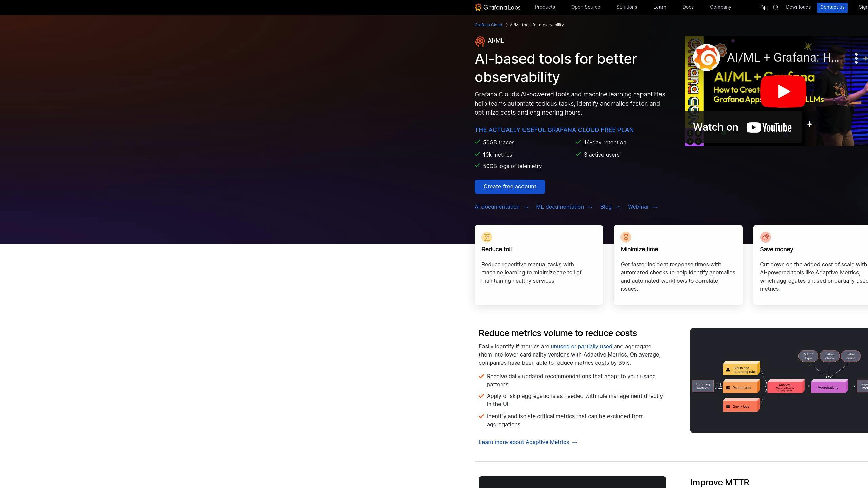
Task: Click the 50GB traces text
Action: coord(498,142)
